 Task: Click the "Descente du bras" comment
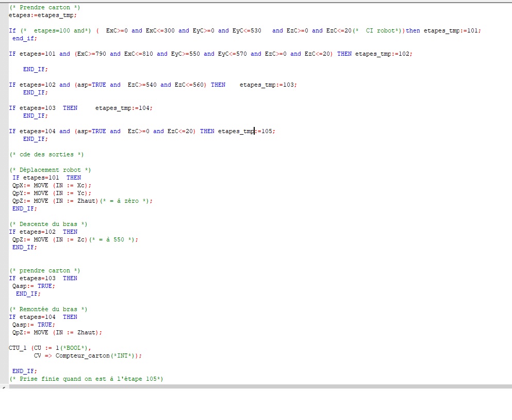(x=48, y=224)
